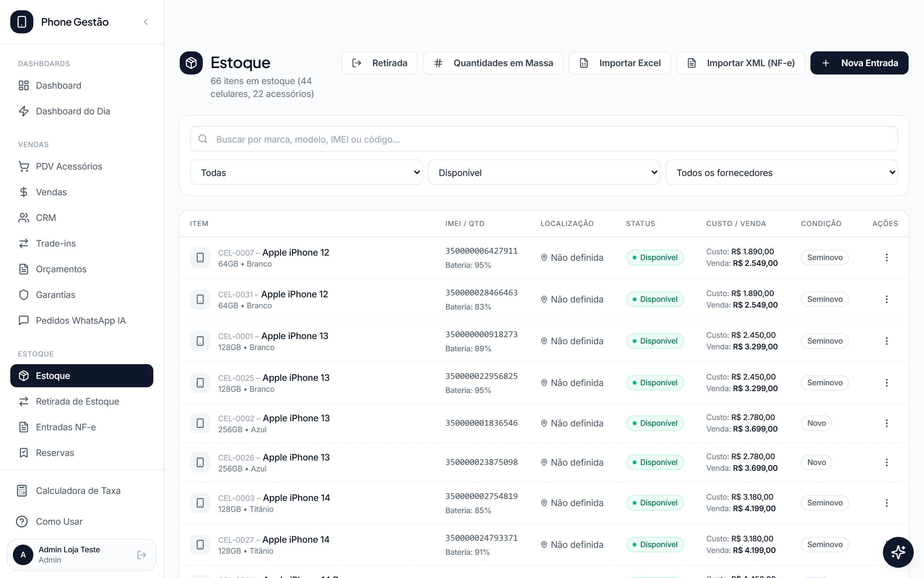Image resolution: width=924 pixels, height=578 pixels.
Task: Click the Como Usar help icon
Action: click(22, 521)
